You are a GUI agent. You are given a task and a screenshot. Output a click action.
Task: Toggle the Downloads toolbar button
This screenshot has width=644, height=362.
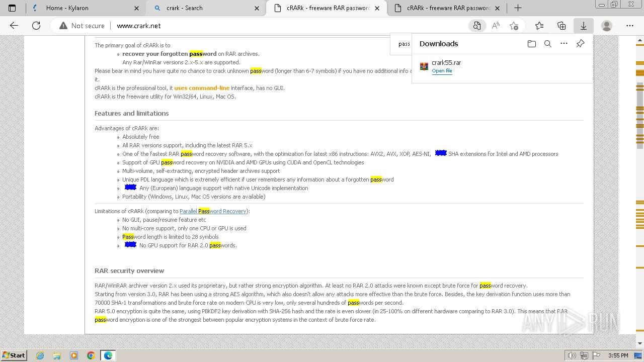pyautogui.click(x=584, y=26)
